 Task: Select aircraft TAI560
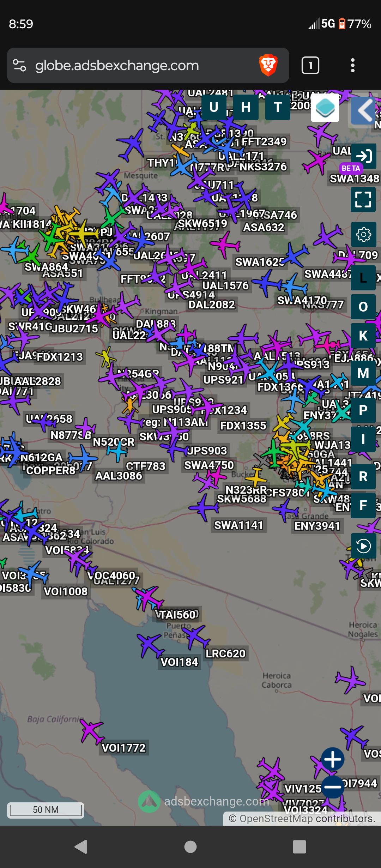[150, 598]
